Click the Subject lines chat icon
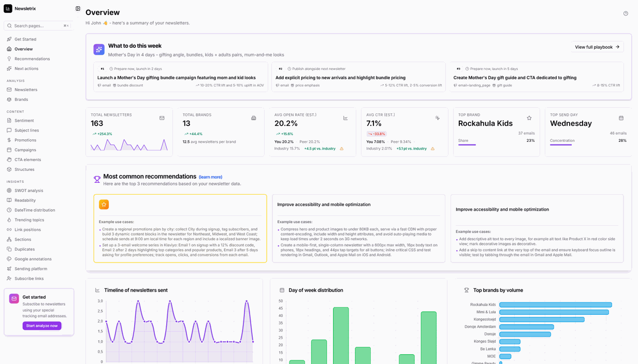The image size is (638, 364). pos(9,130)
